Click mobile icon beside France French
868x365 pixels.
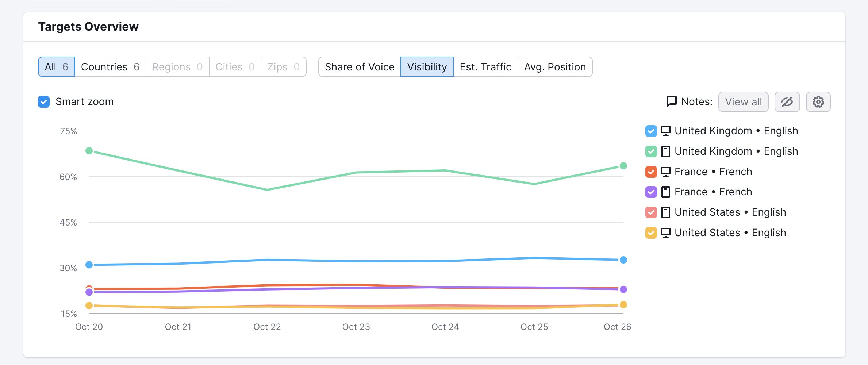pyautogui.click(x=666, y=192)
